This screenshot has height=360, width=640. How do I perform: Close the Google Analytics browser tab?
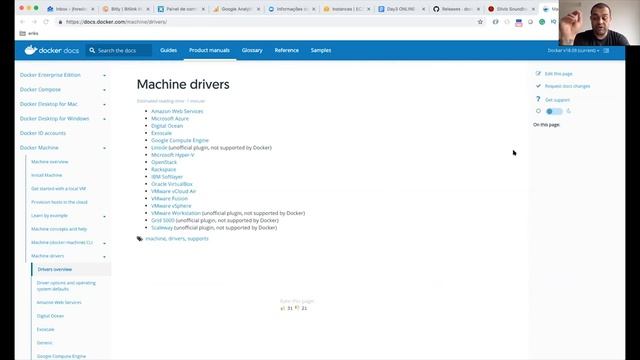point(258,9)
